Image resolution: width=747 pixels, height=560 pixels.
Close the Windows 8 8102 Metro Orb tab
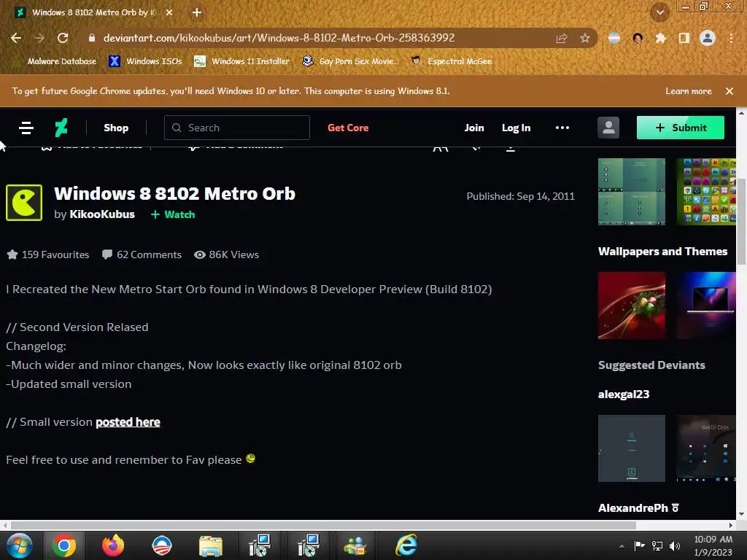(x=169, y=12)
